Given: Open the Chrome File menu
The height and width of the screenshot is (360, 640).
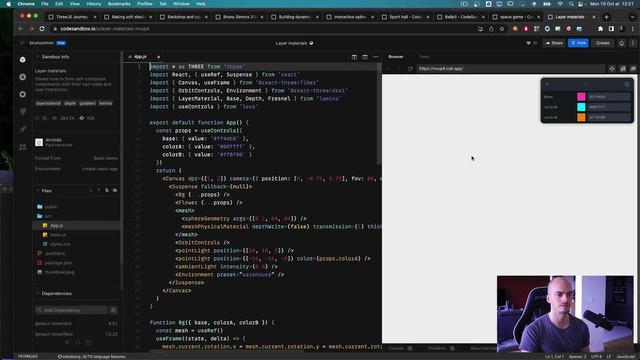Looking at the screenshot, I should [45, 4].
